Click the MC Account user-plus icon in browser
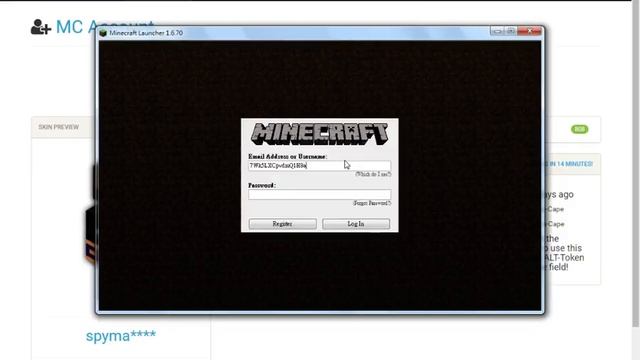 (x=41, y=27)
